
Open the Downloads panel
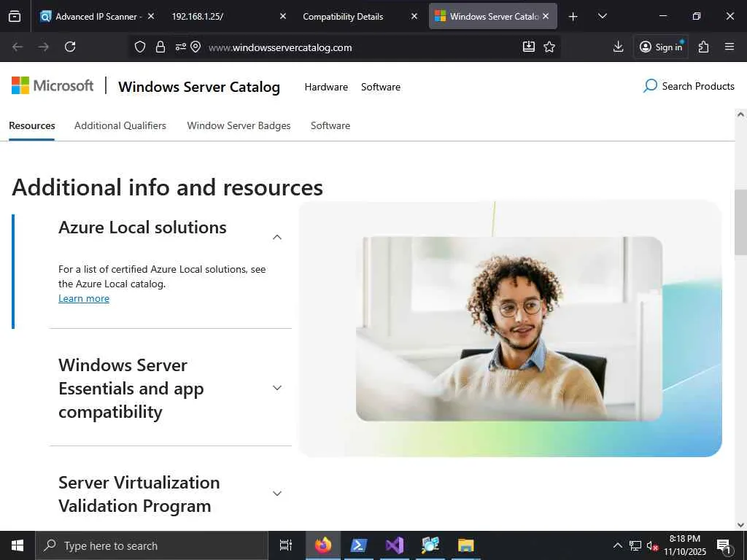(619, 47)
